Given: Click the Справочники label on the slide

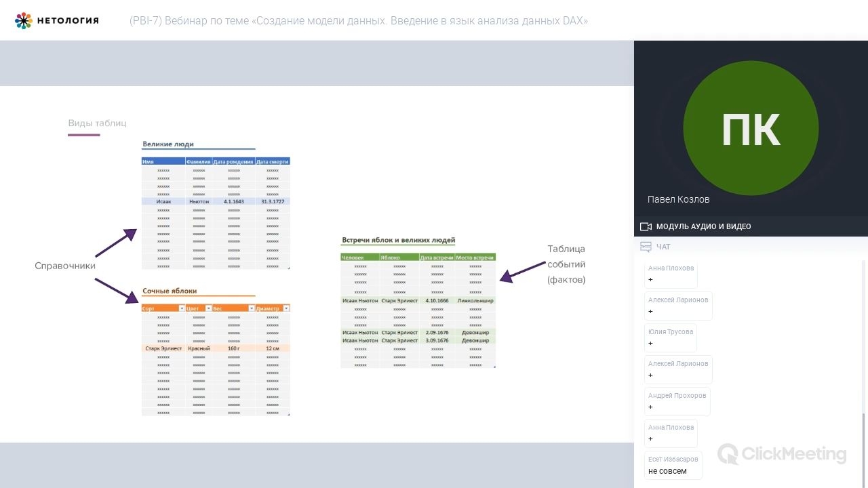Looking at the screenshot, I should click(65, 266).
